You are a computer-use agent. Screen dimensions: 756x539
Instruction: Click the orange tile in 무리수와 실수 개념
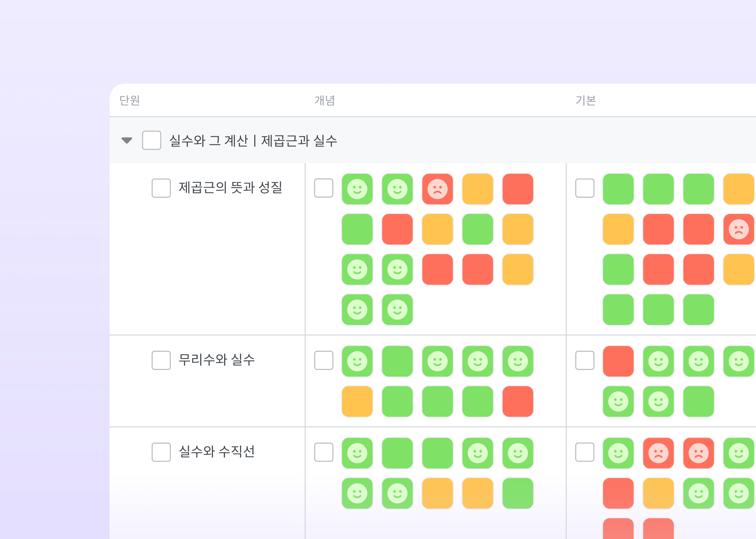click(x=357, y=401)
